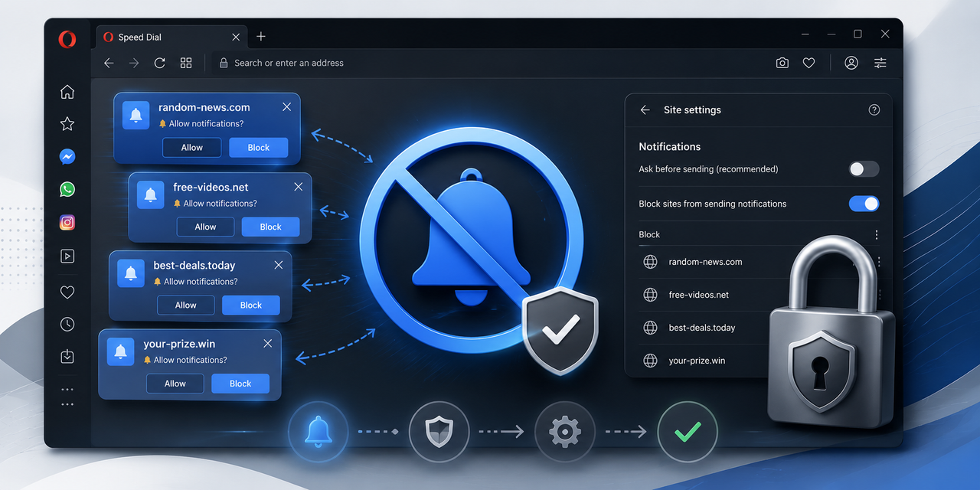The width and height of the screenshot is (980, 490).
Task: Toggle Ask before sending switch
Action: 864,169
